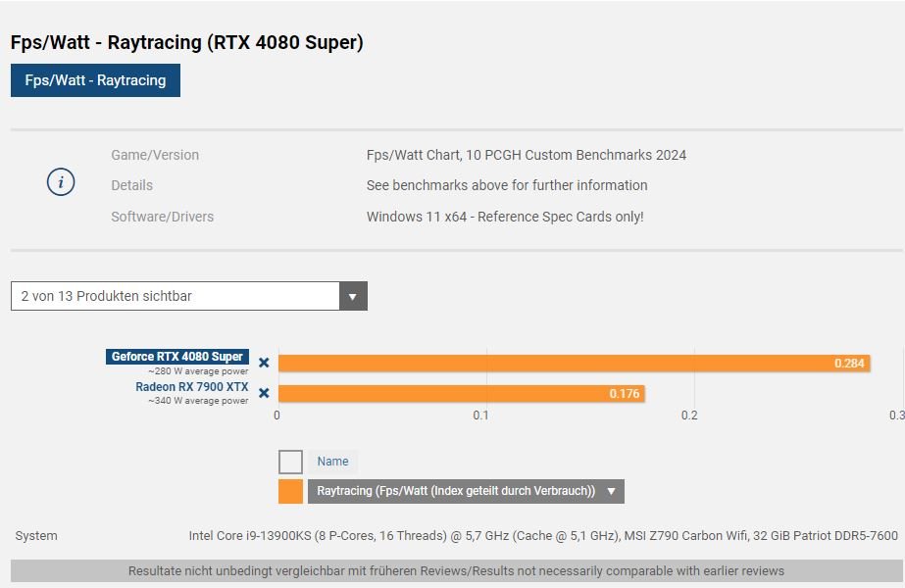Screen dimensions: 905x588
Task: Click the 'Game/Version' label
Action: click(155, 155)
